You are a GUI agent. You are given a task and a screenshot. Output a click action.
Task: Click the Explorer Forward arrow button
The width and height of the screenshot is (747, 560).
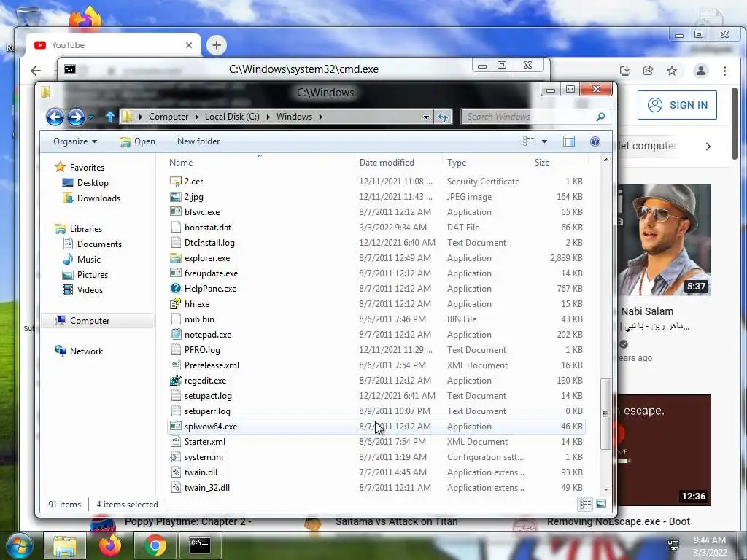(x=76, y=117)
